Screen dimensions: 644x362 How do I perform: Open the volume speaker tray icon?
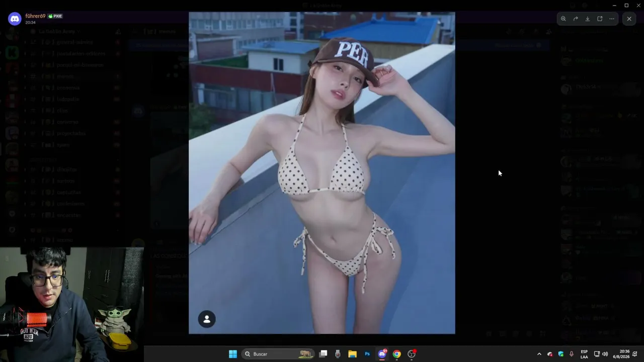tap(605, 354)
